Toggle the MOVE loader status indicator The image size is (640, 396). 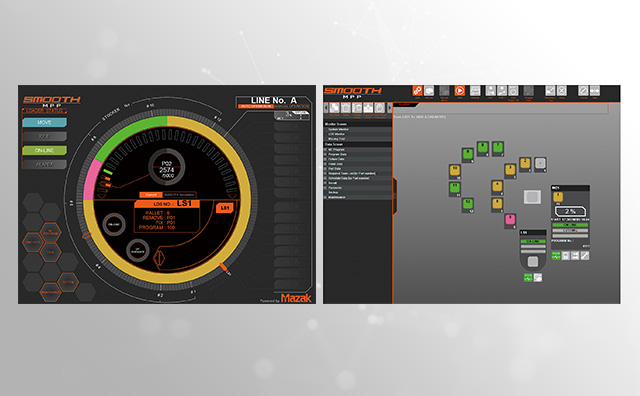pos(44,122)
